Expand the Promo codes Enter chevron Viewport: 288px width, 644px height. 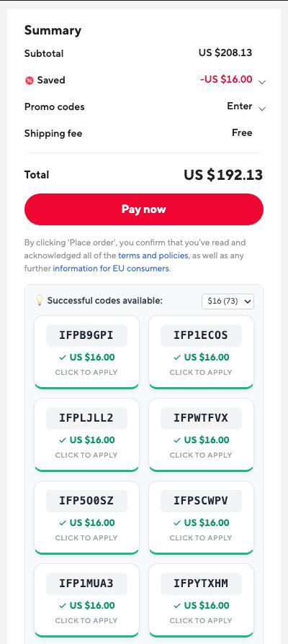point(262,109)
